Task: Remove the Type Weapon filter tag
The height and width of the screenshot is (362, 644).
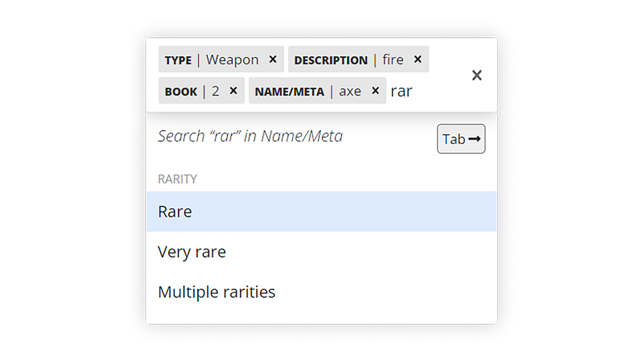Action: tap(273, 59)
